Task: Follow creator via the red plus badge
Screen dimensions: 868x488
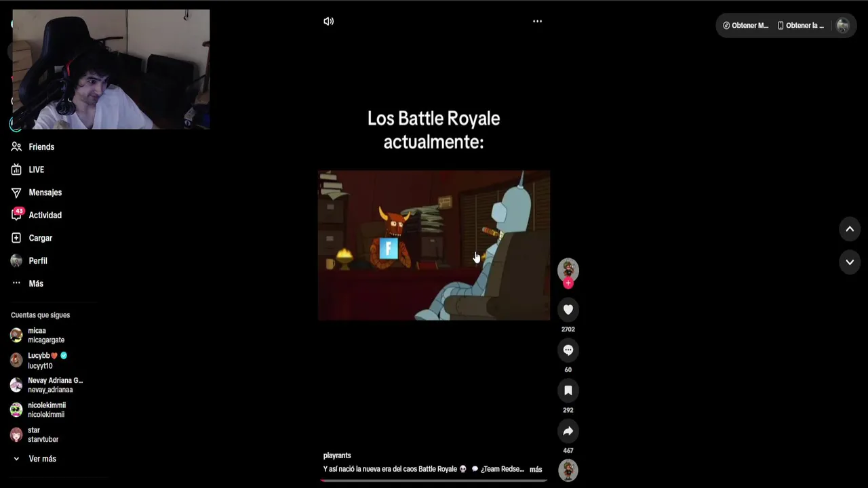Action: pyautogui.click(x=568, y=284)
